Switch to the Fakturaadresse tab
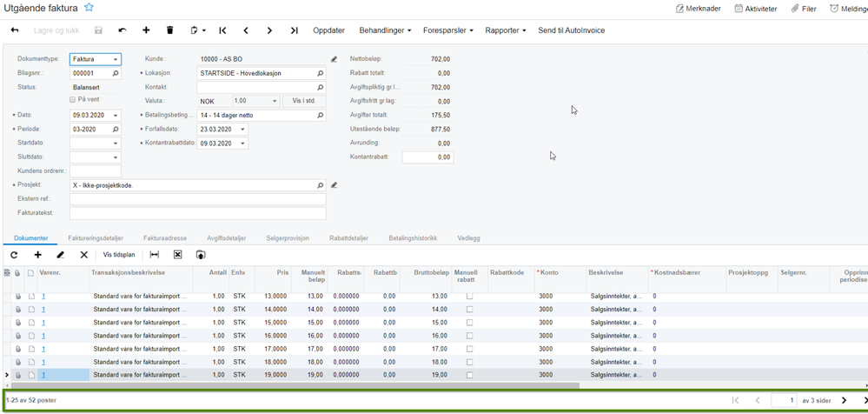 tap(165, 237)
